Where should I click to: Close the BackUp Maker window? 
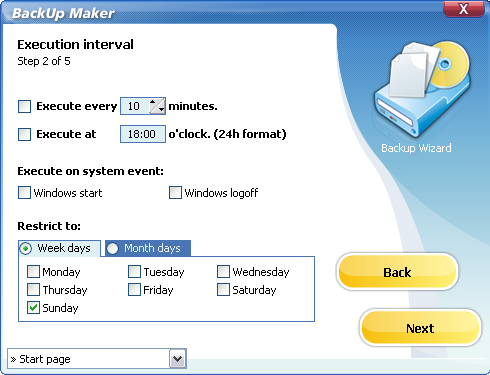click(x=464, y=9)
